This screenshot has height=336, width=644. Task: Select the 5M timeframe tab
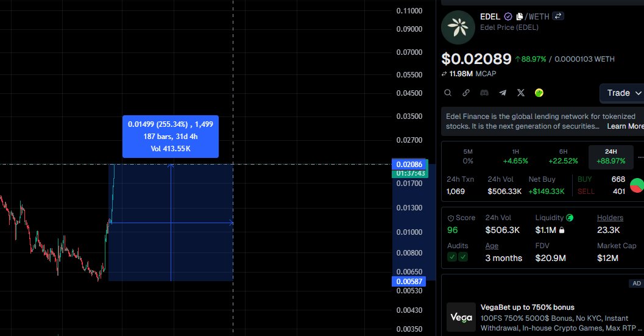click(x=468, y=156)
